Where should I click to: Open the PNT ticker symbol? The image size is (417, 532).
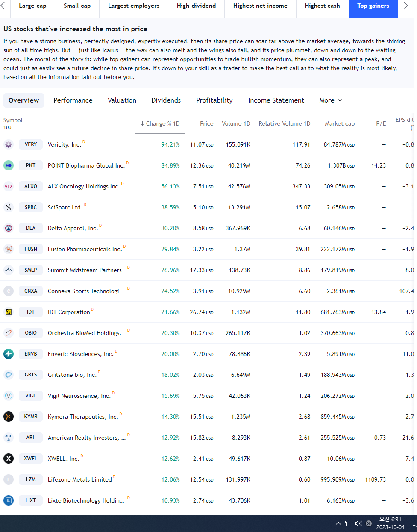[31, 165]
